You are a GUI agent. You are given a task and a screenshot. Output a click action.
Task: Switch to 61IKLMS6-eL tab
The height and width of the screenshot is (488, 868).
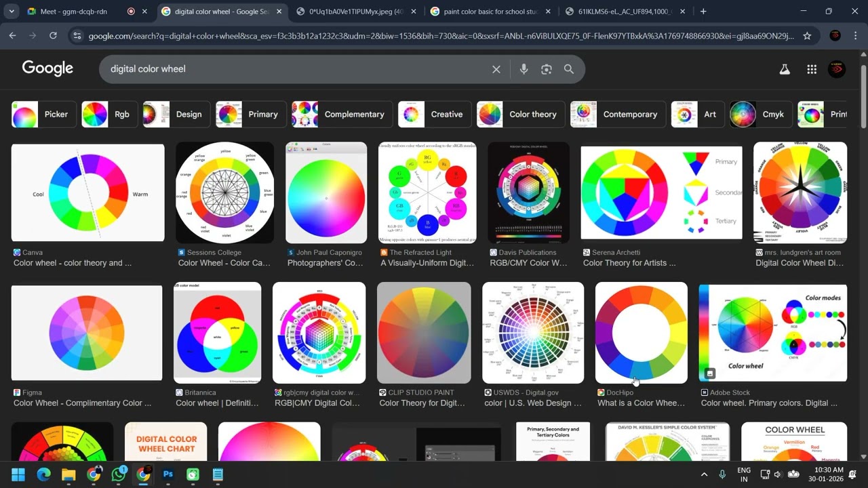coord(625,12)
